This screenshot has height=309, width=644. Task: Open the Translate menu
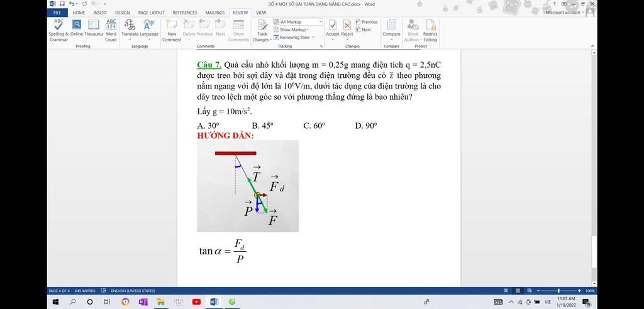pyautogui.click(x=130, y=30)
